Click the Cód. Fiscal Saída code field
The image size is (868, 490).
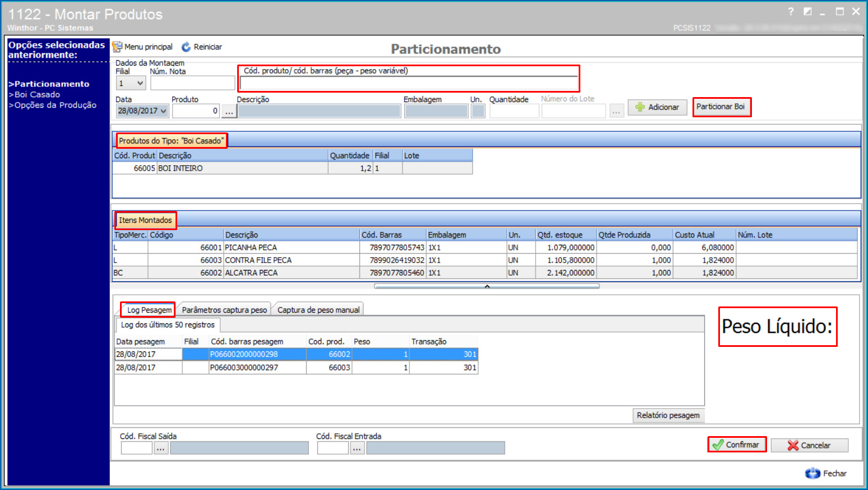point(136,448)
